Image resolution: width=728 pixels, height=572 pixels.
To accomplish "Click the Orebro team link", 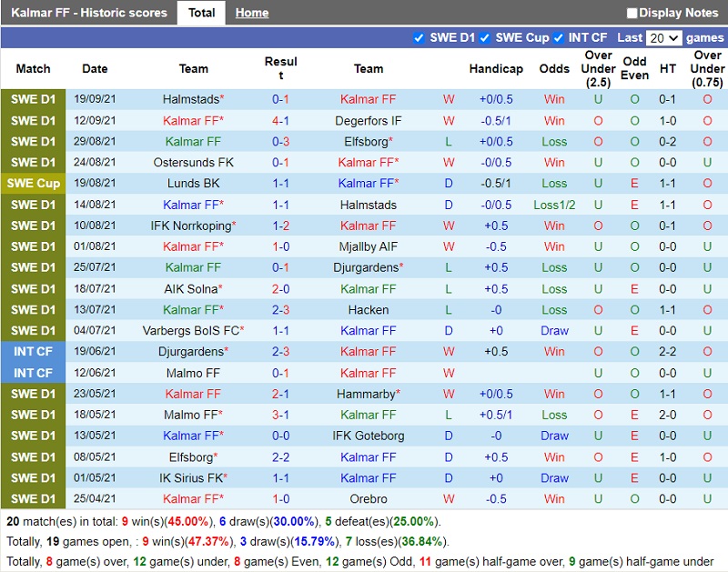I will coord(368,498).
